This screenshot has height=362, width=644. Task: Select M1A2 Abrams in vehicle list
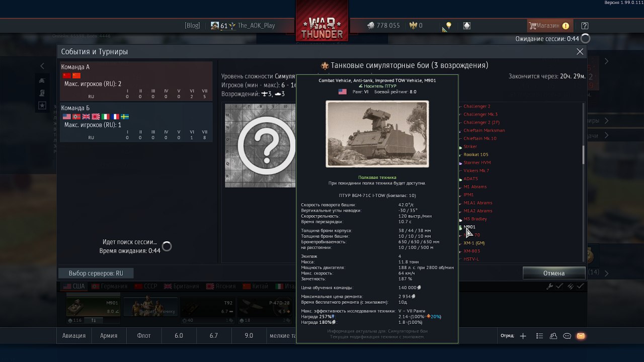click(x=477, y=211)
